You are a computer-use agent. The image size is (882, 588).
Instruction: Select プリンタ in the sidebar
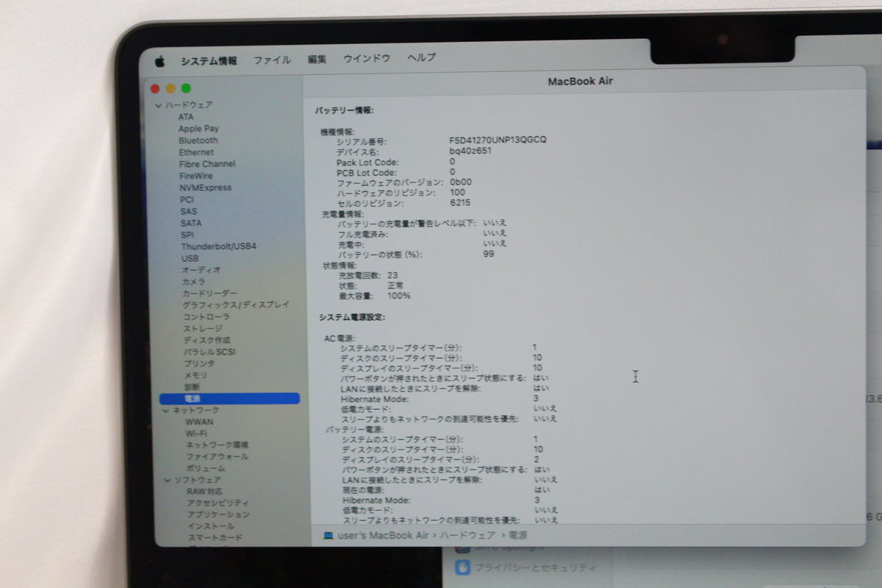199,363
